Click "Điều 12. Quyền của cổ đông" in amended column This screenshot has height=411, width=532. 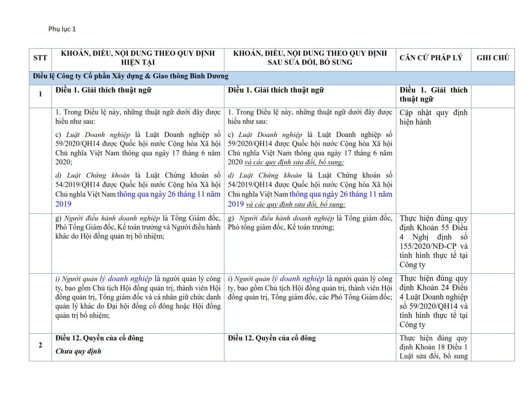[x=272, y=338]
